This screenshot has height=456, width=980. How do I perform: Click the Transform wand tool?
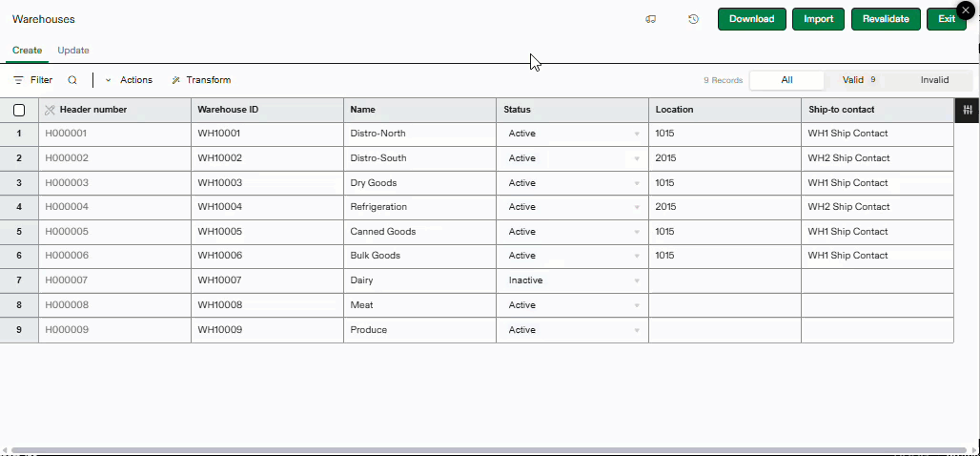[x=201, y=80]
